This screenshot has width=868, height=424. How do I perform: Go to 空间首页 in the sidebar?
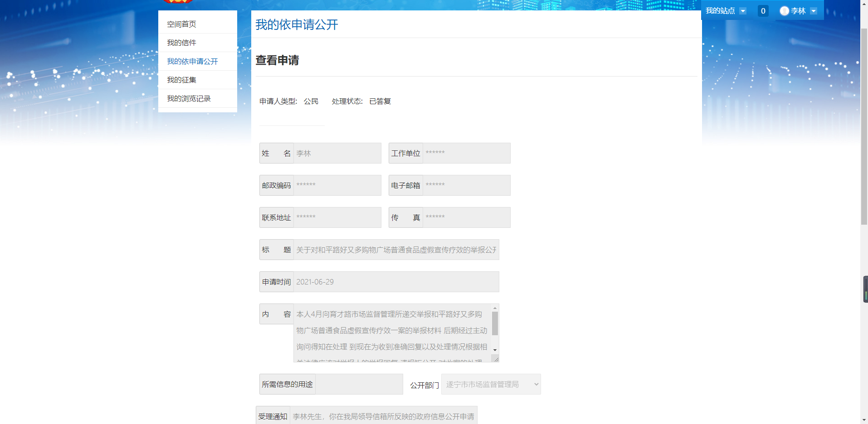coord(181,24)
